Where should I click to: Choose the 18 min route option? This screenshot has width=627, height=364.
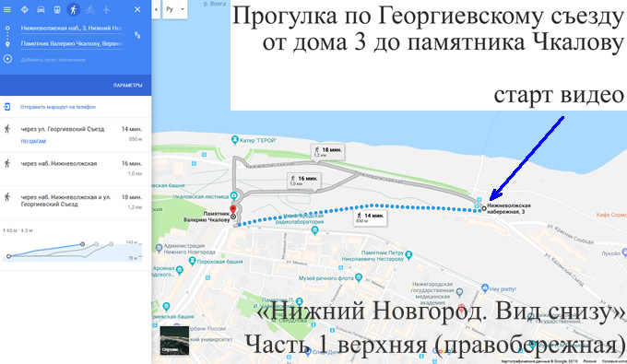[76, 202]
